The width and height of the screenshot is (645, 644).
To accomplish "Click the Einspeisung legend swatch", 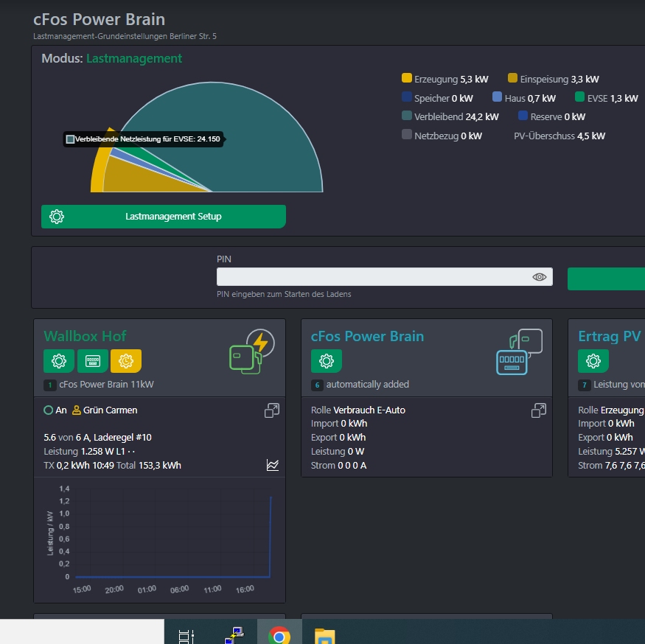I will click(x=512, y=78).
